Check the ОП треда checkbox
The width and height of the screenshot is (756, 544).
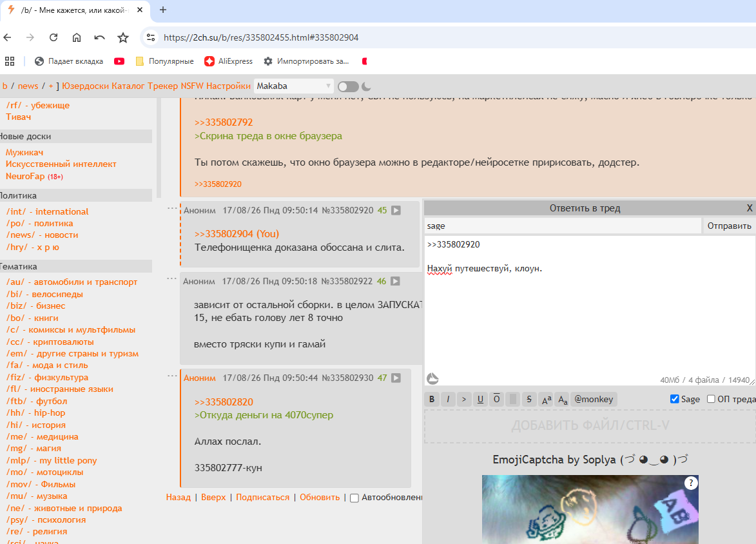pyautogui.click(x=711, y=399)
